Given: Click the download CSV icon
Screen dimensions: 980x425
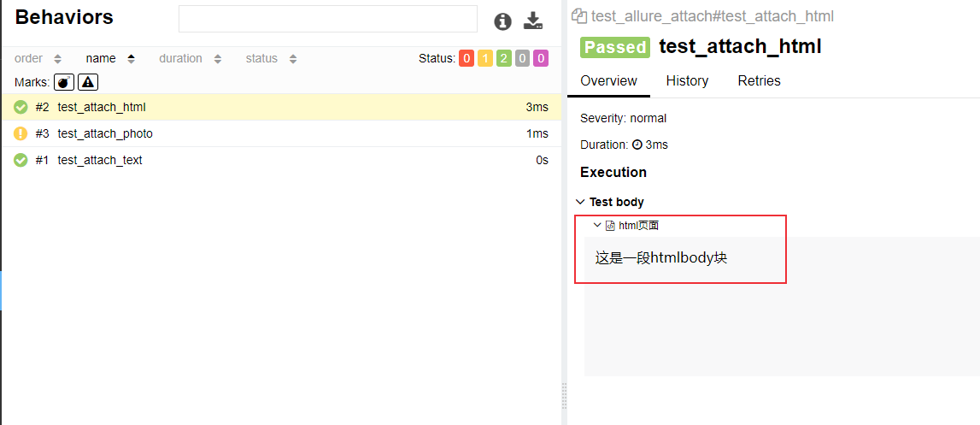Looking at the screenshot, I should point(533,21).
